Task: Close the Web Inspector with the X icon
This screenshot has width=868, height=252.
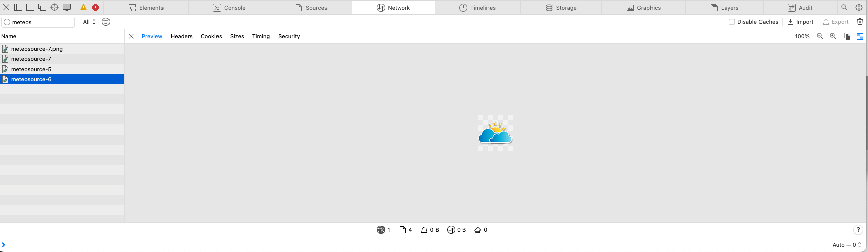Action: coord(6,7)
